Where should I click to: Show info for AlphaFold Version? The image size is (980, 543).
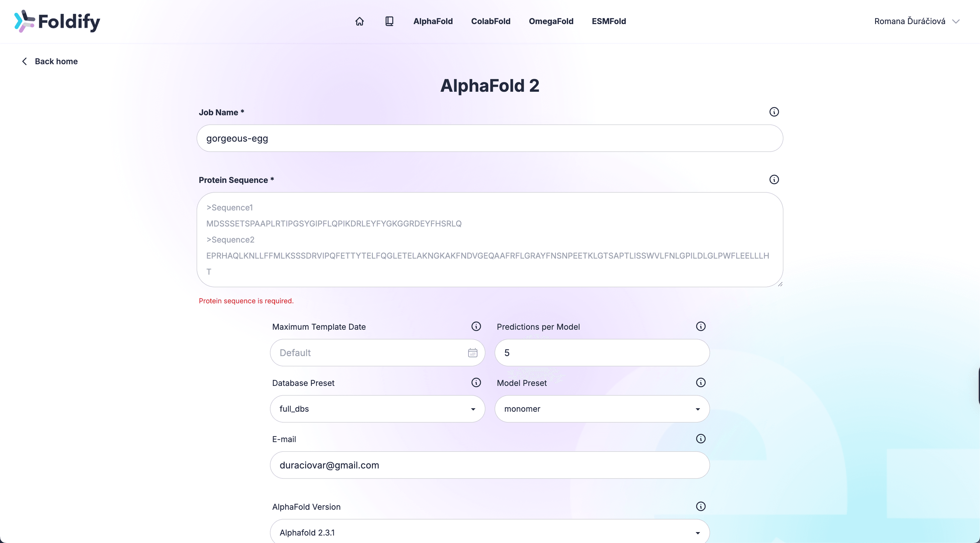[x=700, y=507]
